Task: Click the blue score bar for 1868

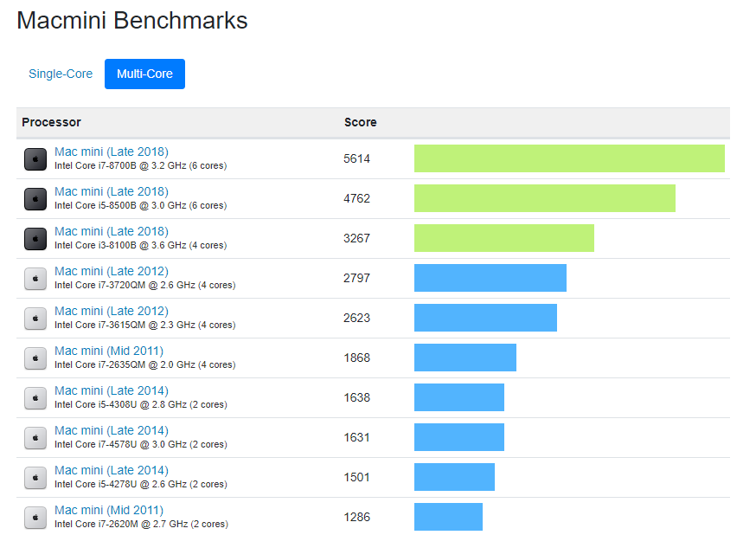Action: pyautogui.click(x=465, y=358)
